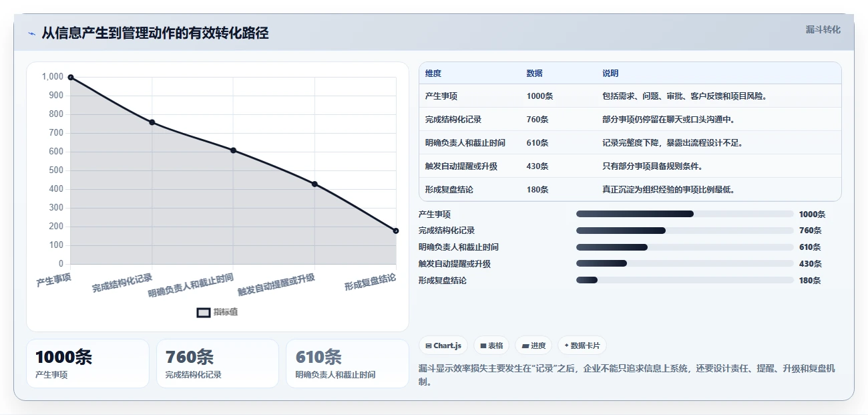Click the description 部分事项仍停留在聊天或口头沟通中。
This screenshot has width=868, height=415.
point(668,120)
